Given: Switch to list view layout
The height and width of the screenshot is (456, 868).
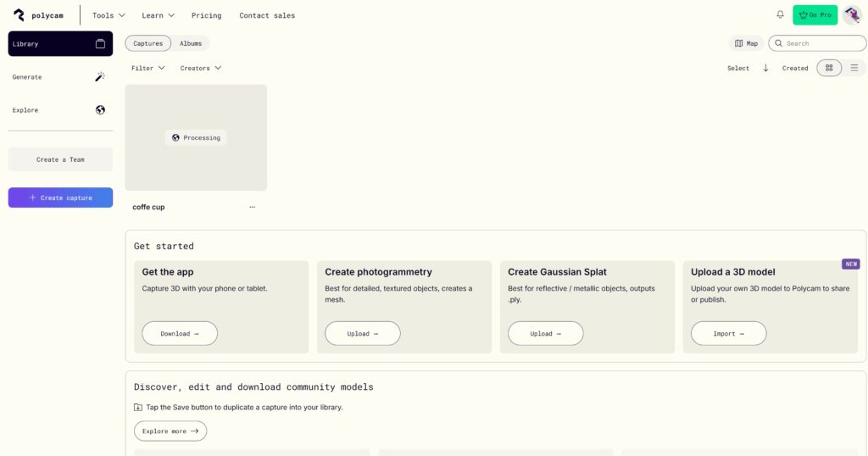Looking at the screenshot, I should tap(854, 68).
